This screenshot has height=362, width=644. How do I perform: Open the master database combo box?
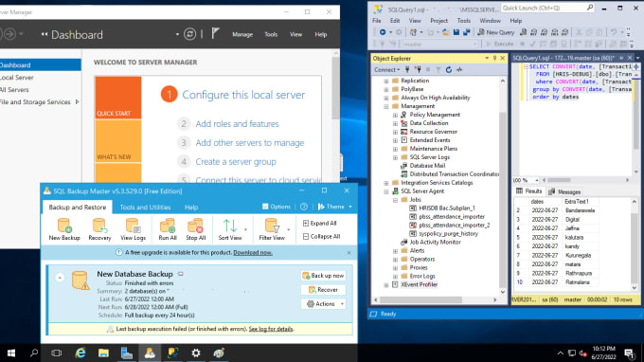point(439,44)
